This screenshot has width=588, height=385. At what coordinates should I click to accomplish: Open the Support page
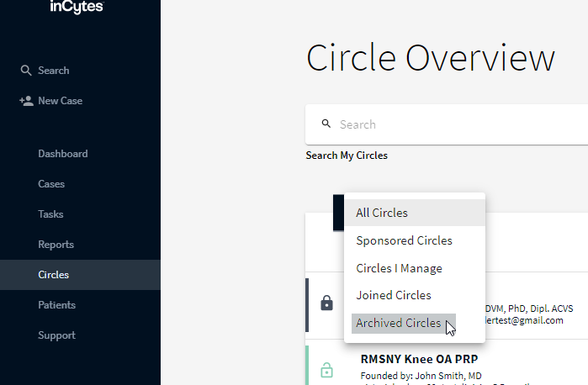pyautogui.click(x=56, y=335)
